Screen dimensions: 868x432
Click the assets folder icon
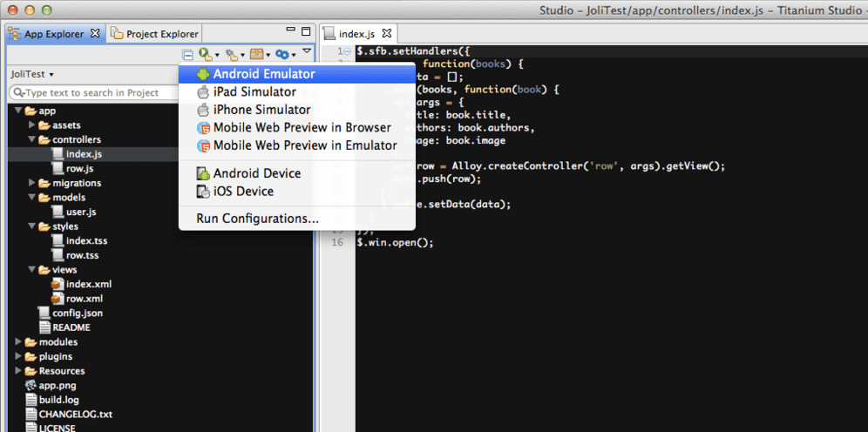[x=44, y=125]
